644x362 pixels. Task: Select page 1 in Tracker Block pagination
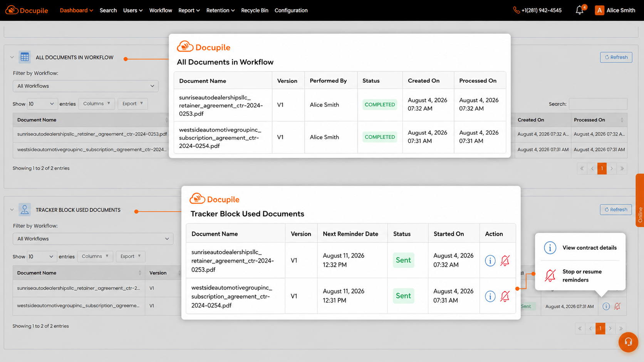(600, 329)
